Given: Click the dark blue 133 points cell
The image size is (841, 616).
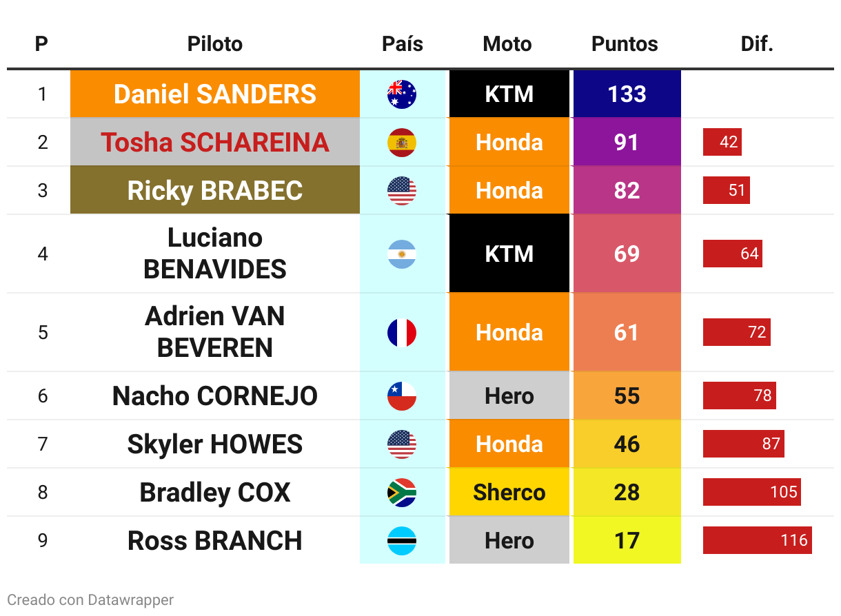Looking at the screenshot, I should point(627,94).
